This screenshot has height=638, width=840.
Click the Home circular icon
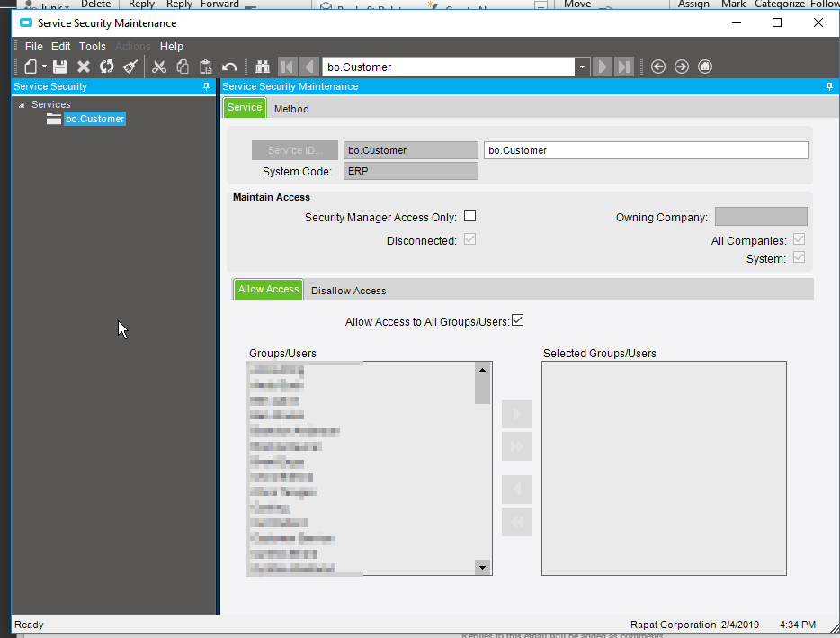(x=705, y=67)
